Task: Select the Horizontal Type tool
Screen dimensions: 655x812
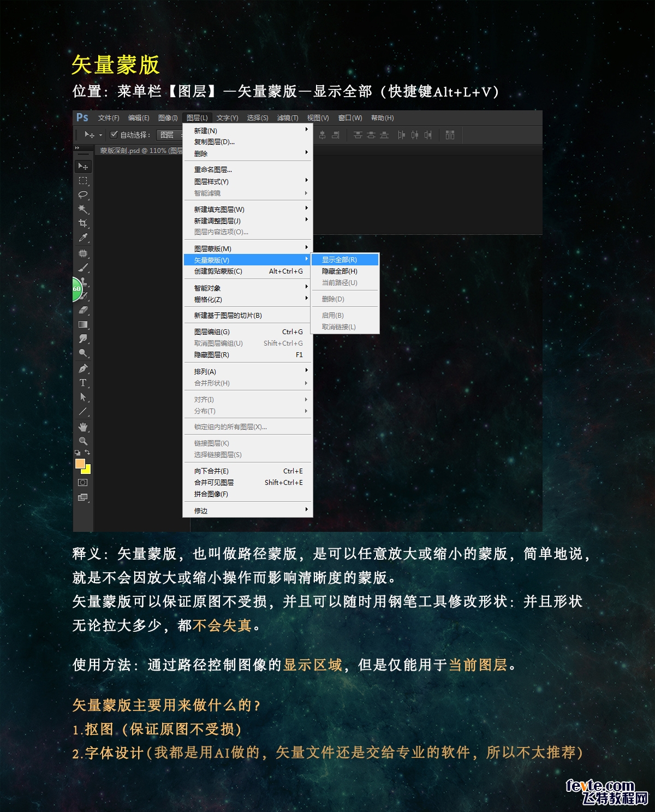Action: pos(83,383)
